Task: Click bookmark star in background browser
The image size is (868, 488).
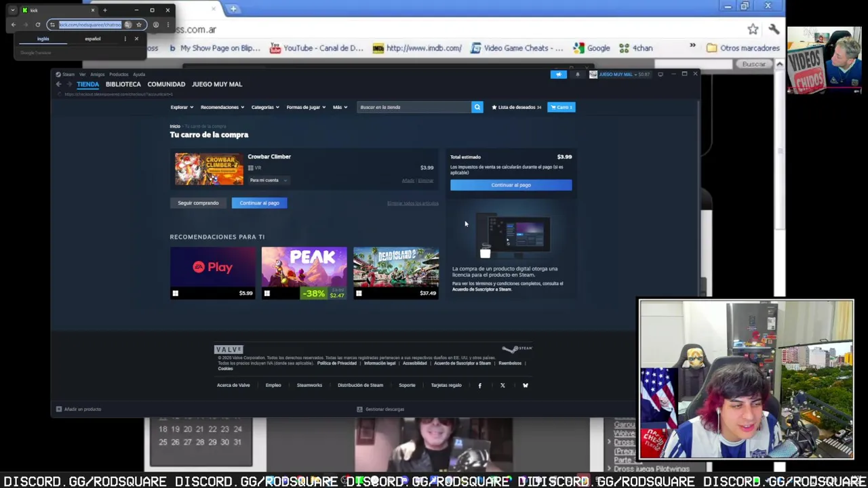Action: pos(753,29)
